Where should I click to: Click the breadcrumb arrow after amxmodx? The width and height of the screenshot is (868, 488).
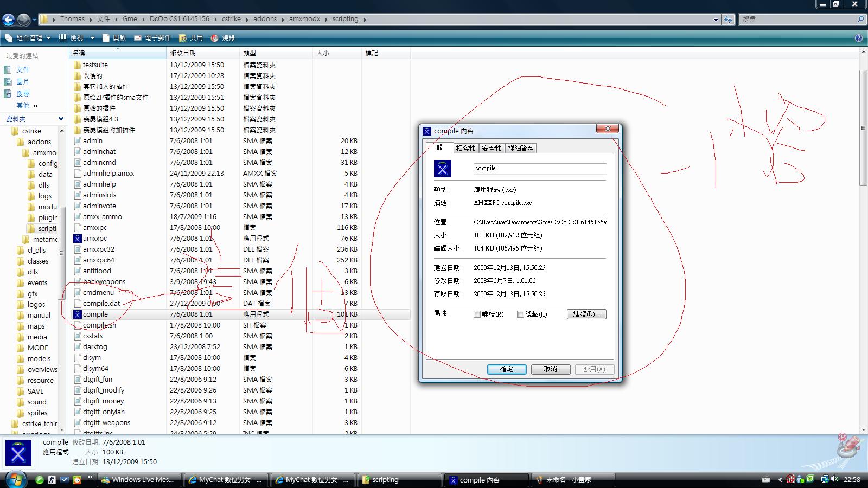326,19
